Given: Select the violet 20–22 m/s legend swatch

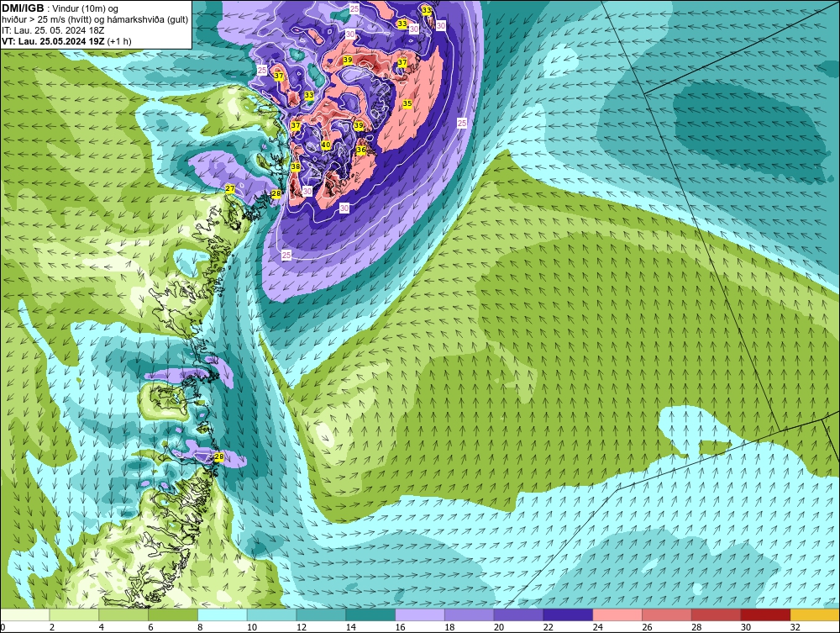Looking at the screenshot, I should [x=518, y=615].
